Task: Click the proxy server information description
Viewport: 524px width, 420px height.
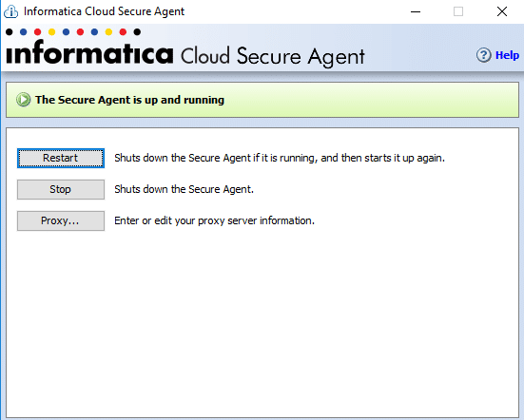Action: point(215,220)
